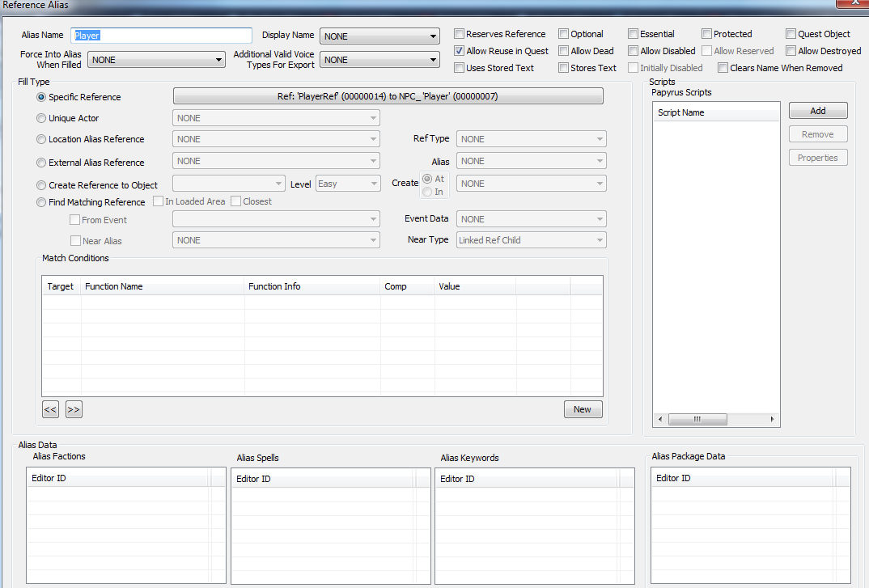
Task: Click the Add script button
Action: tap(818, 111)
